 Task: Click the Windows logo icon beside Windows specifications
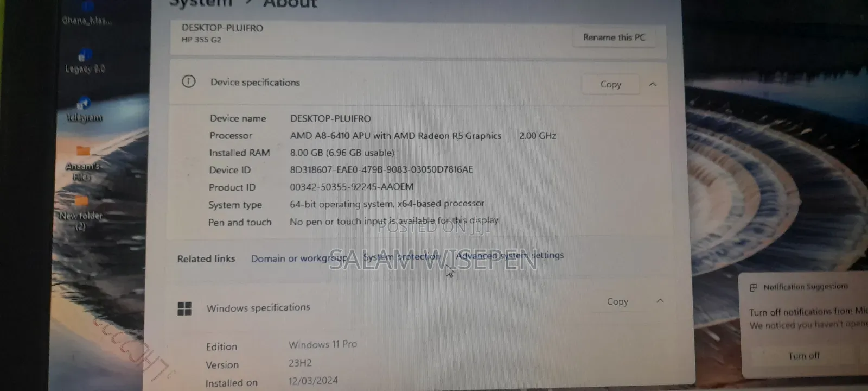(184, 308)
